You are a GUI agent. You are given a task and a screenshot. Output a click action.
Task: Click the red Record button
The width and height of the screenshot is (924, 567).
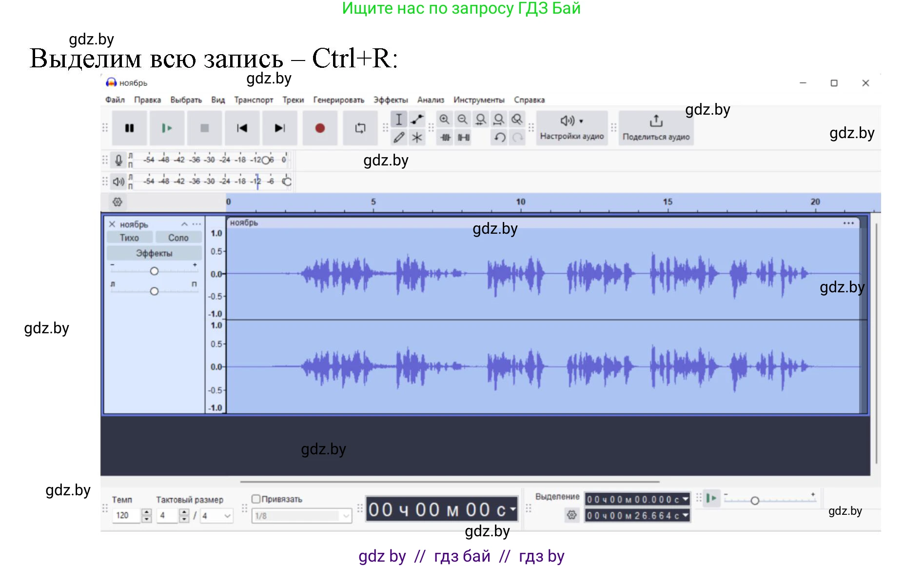320,128
